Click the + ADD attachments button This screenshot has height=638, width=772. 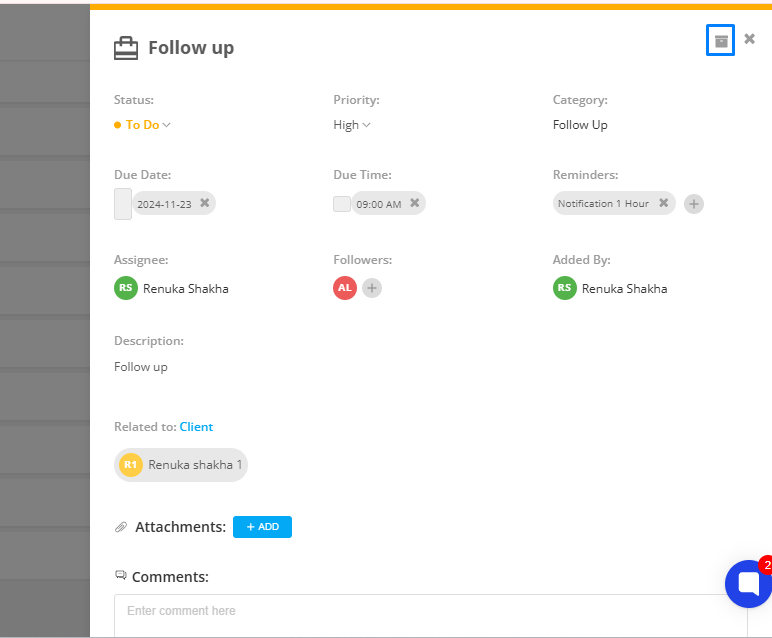pos(262,527)
